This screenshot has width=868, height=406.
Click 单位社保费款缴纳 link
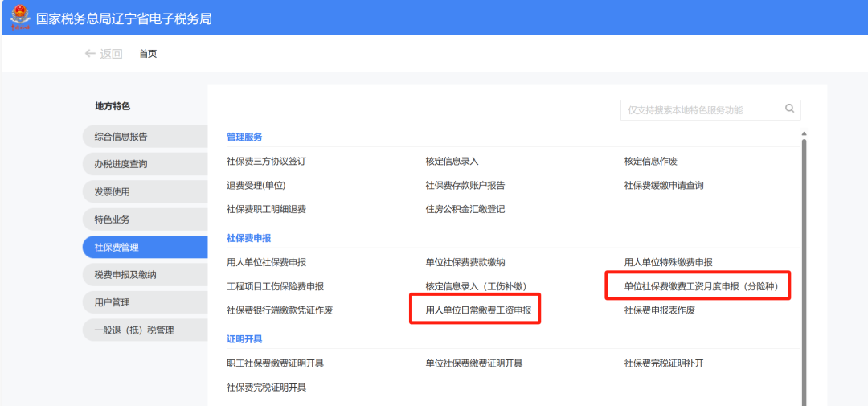[x=465, y=262]
